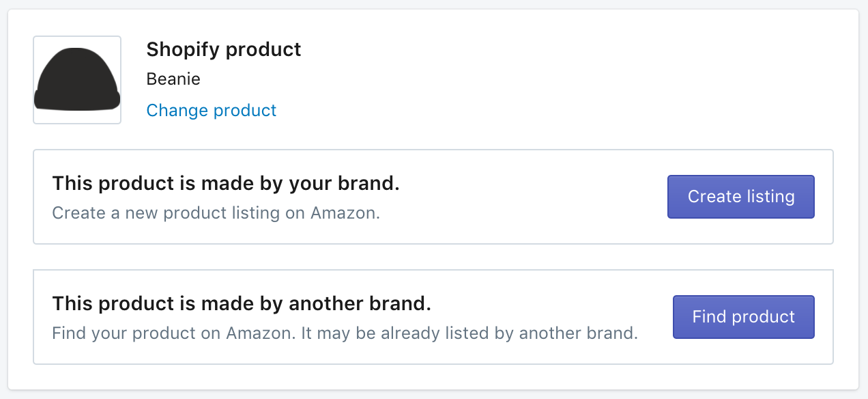This screenshot has width=868, height=399.
Task: Click "Amazon" in the Create listing card description
Action: coord(343,212)
